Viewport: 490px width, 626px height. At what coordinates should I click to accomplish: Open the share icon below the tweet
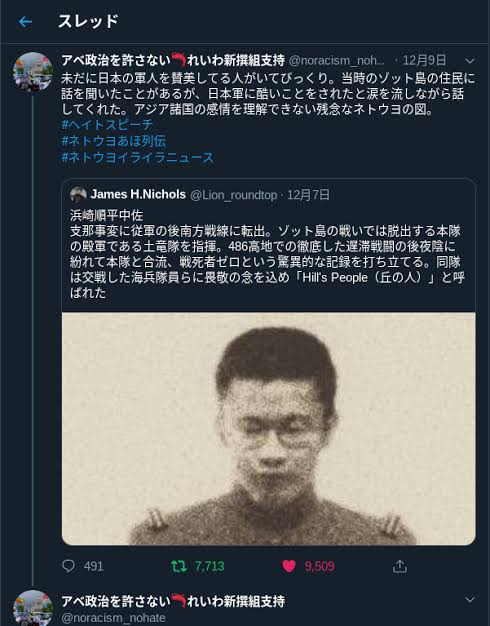tap(399, 566)
